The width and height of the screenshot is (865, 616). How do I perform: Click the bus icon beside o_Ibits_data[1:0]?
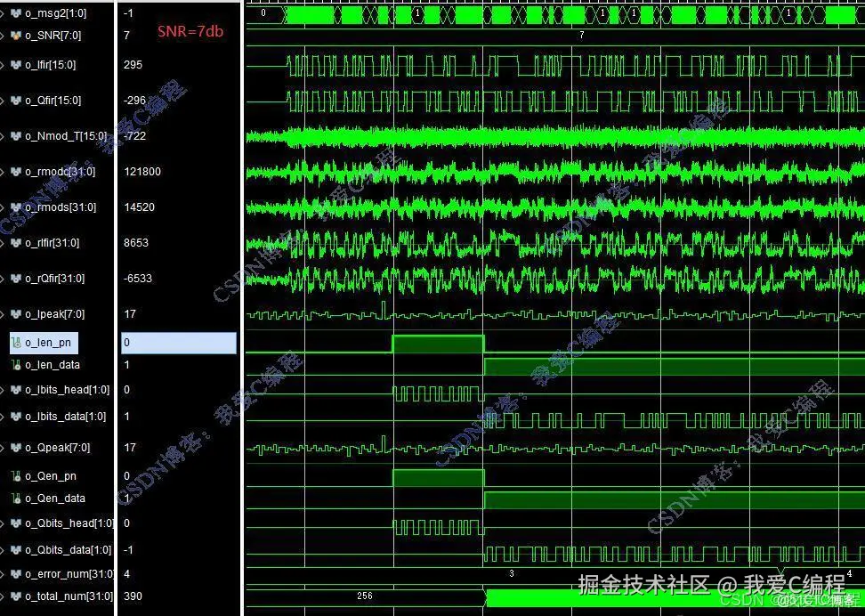pyautogui.click(x=16, y=417)
